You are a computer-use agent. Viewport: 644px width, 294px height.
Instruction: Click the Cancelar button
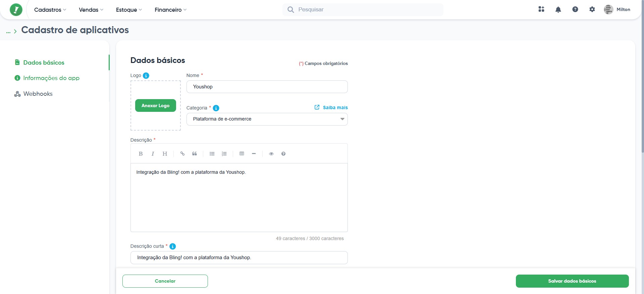[x=165, y=281]
